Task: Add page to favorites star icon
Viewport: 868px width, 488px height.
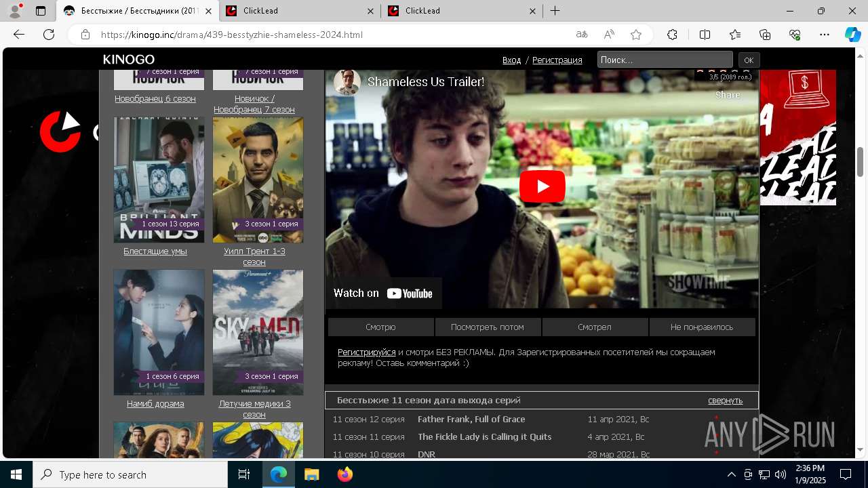Action: (x=636, y=35)
